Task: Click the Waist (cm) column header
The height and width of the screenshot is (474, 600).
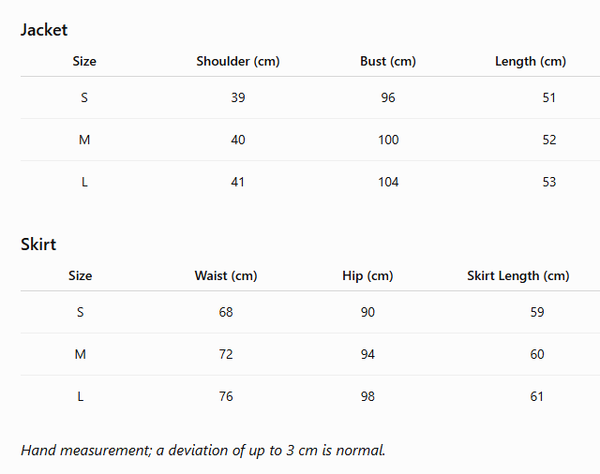Action: (226, 276)
